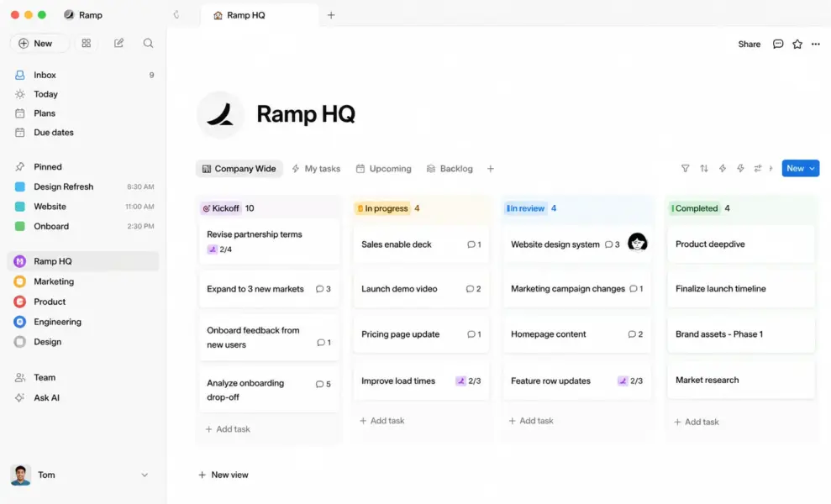Click New view at the bottom
This screenshot has height=504, width=831.
pos(224,475)
